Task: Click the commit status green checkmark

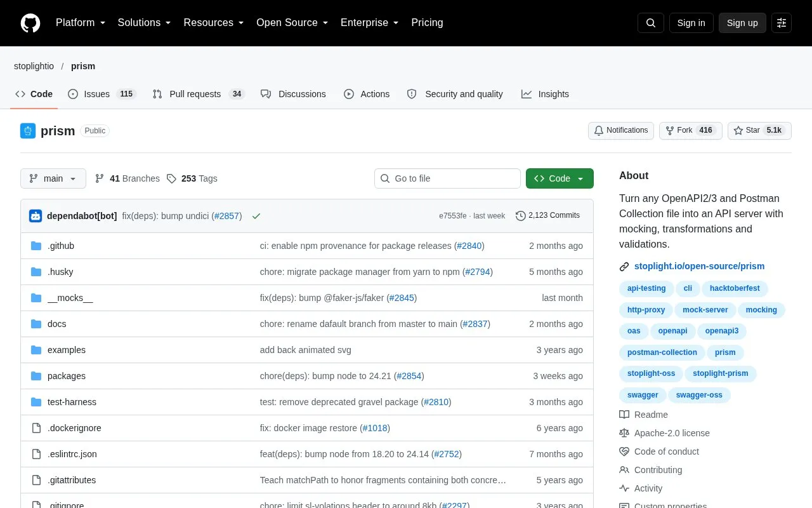Action: pyautogui.click(x=256, y=216)
